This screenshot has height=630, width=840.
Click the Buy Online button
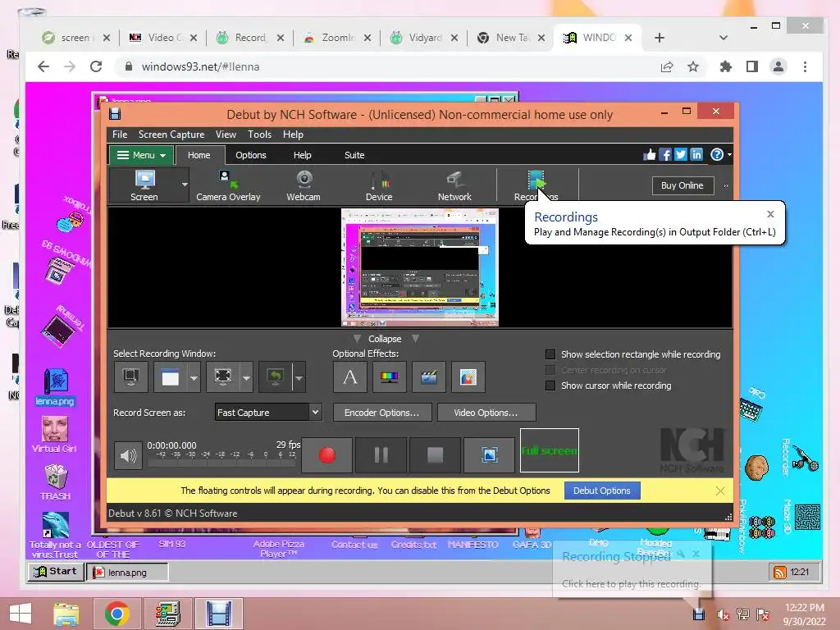point(682,185)
